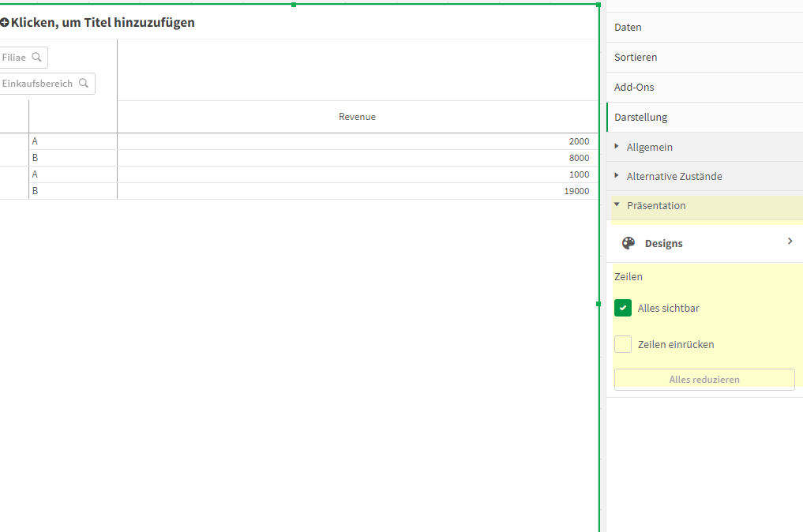Expand the 'Allgemein' section
This screenshot has width=803, height=532.
[648, 147]
